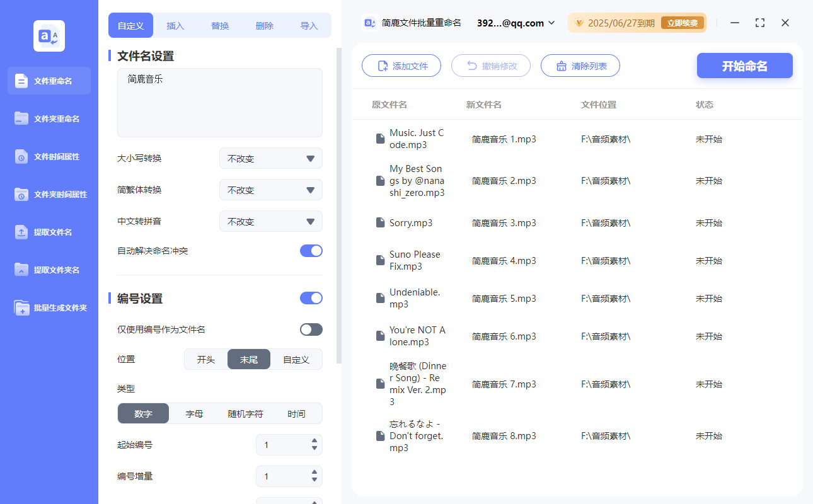The width and height of the screenshot is (813, 504).
Task: Click the 清除列表 button to clear list
Action: (x=580, y=66)
